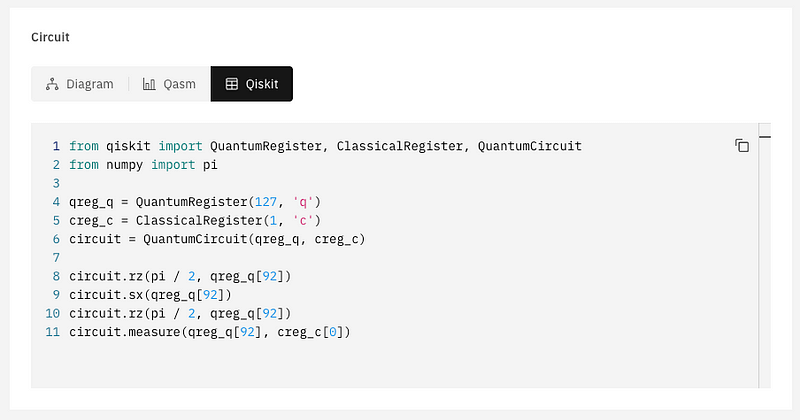Place cursor in circuit.measure line

point(210,332)
